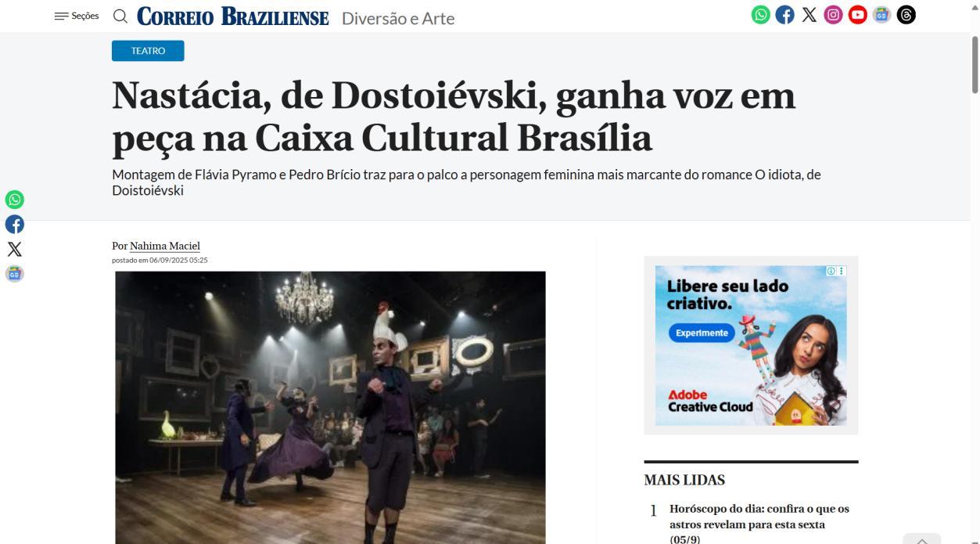Select the TEATRO category tag

(x=148, y=51)
